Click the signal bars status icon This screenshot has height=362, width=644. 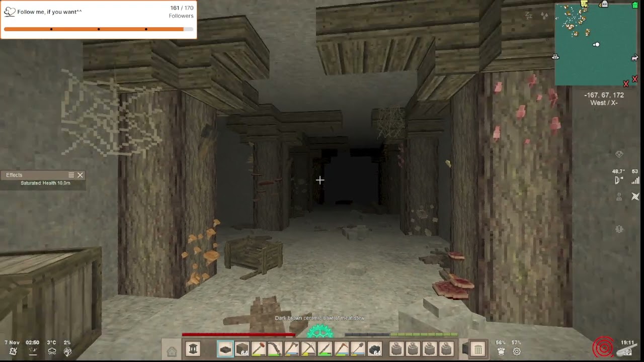coord(635,180)
